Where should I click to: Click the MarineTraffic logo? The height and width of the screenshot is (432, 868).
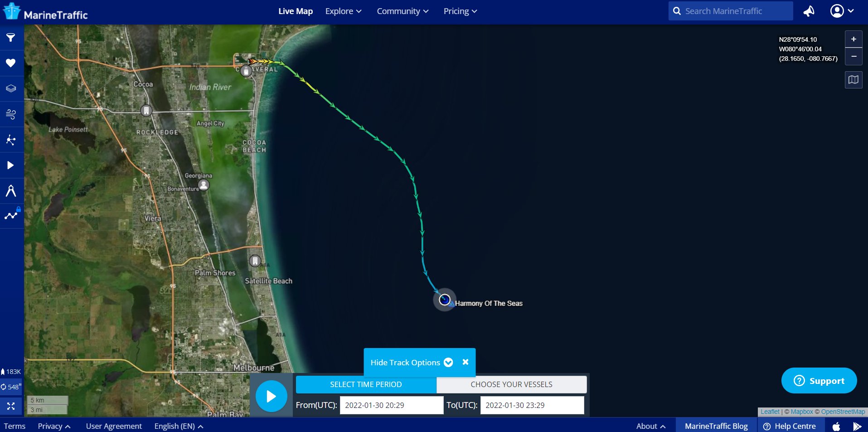pos(45,12)
